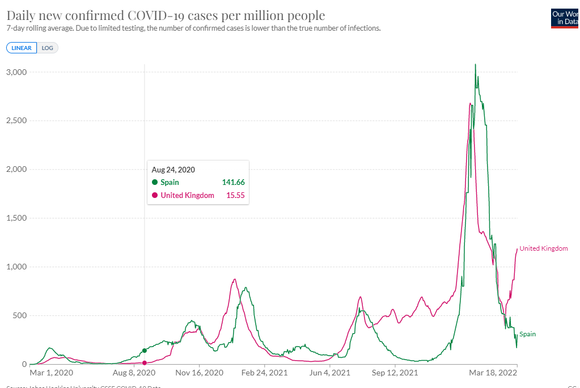Switch the chart to LOG scale
The image size is (580, 388).
47,48
